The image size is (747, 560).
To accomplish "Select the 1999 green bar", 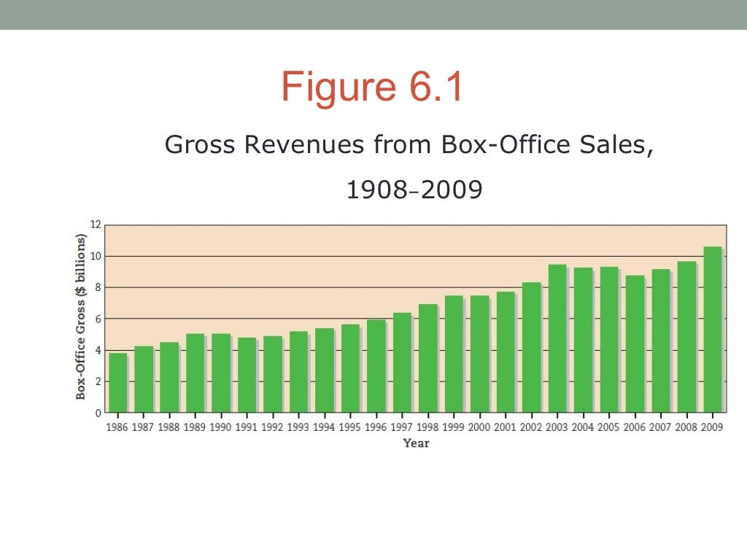I will point(454,354).
